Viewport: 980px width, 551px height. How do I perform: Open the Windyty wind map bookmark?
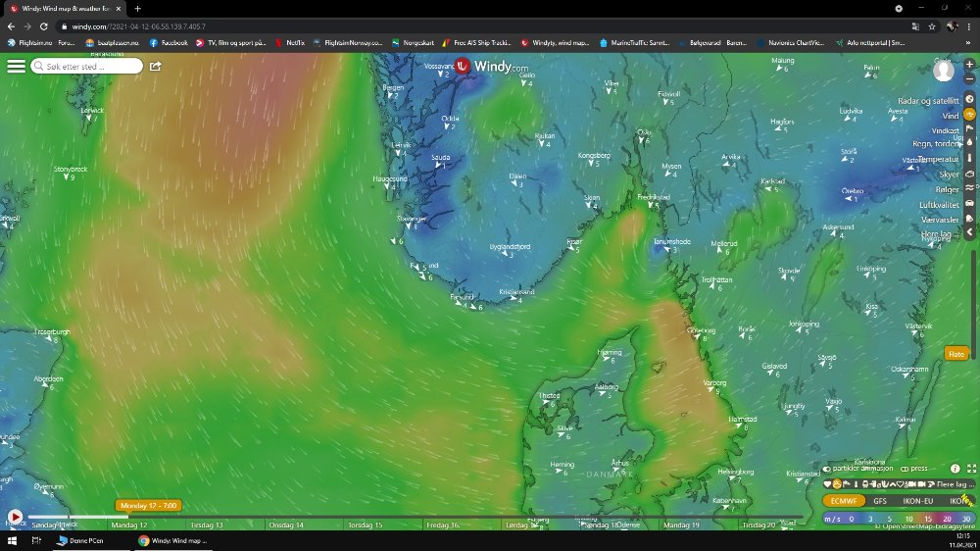(x=555, y=43)
